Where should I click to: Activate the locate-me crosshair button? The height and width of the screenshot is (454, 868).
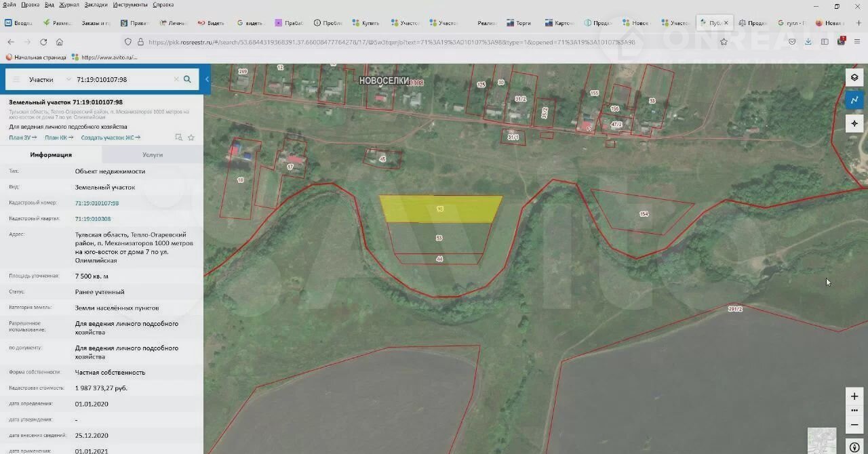[854, 123]
